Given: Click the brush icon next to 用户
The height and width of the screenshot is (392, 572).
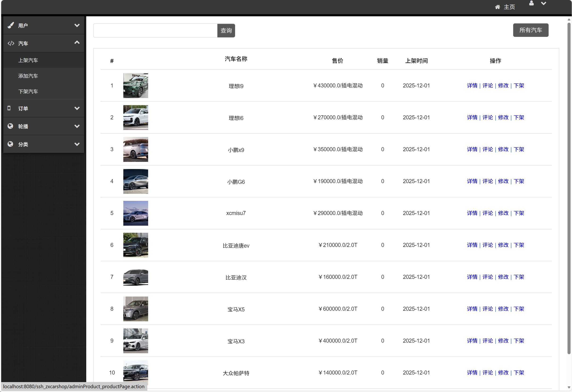Looking at the screenshot, I should click(x=11, y=25).
